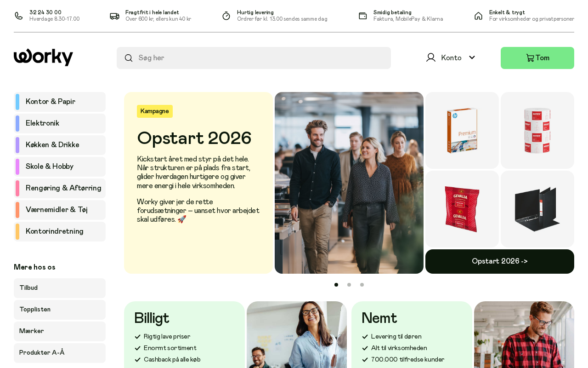Open the Elektronik category
The image size is (588, 368).
(x=60, y=123)
